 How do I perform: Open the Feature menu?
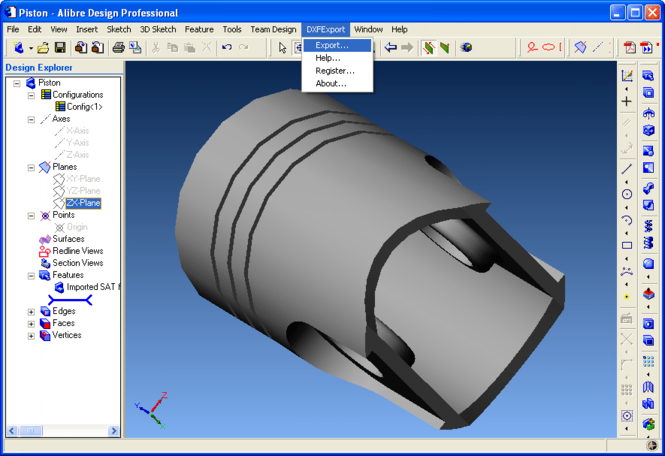click(199, 29)
